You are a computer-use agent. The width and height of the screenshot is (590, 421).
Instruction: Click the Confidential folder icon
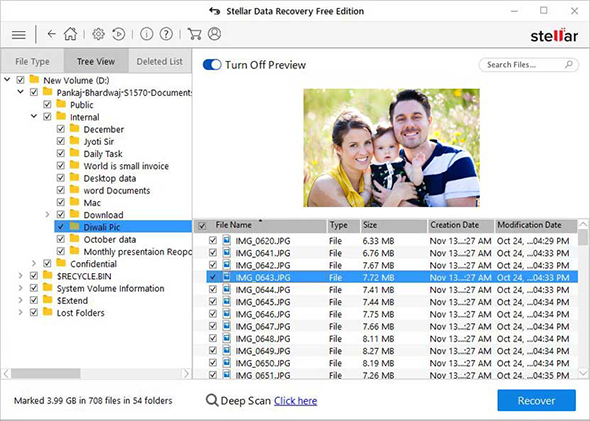click(x=61, y=263)
